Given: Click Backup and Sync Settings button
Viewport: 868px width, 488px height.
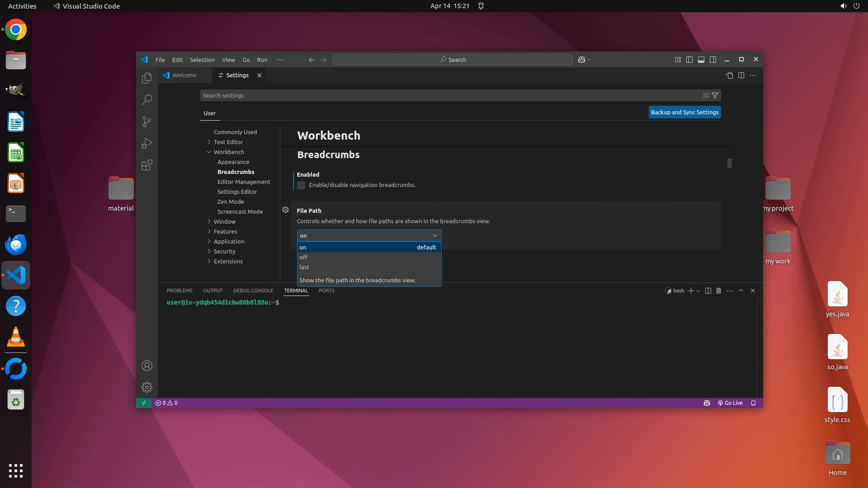Looking at the screenshot, I should (x=684, y=112).
